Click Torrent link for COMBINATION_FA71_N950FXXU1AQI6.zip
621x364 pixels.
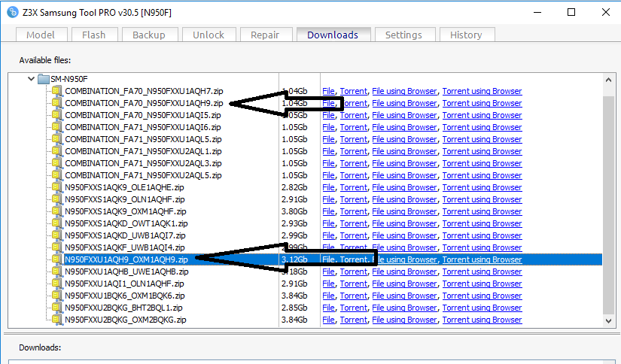[x=354, y=127]
